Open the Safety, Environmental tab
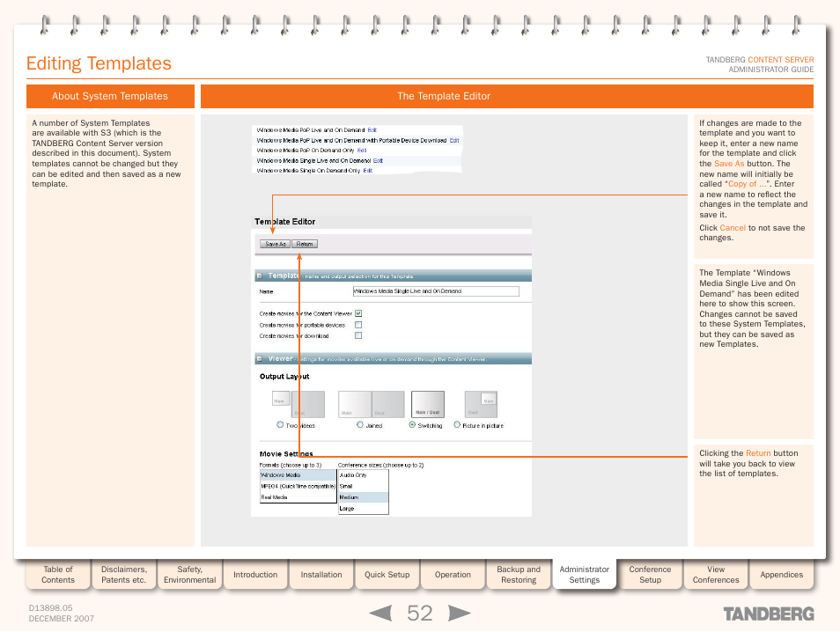The width and height of the screenshot is (840, 632). pos(189,575)
